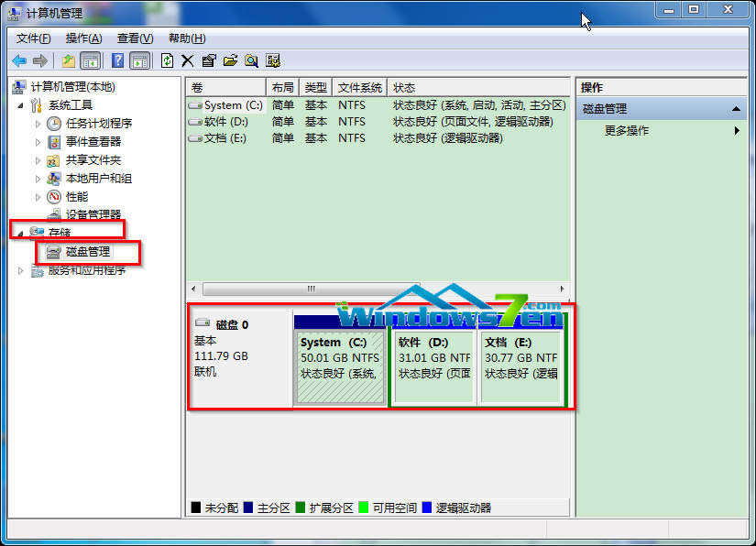Click the 文件系统 column header
Viewport: 756px width, 546px height.
pyautogui.click(x=359, y=88)
